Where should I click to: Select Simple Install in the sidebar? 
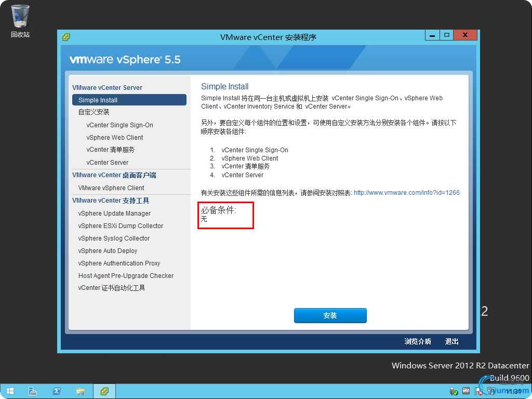129,100
